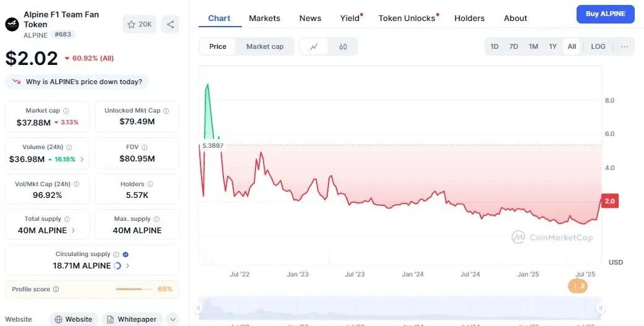The image size is (644, 326).
Task: Click Market cap info icon
Action: (x=66, y=111)
